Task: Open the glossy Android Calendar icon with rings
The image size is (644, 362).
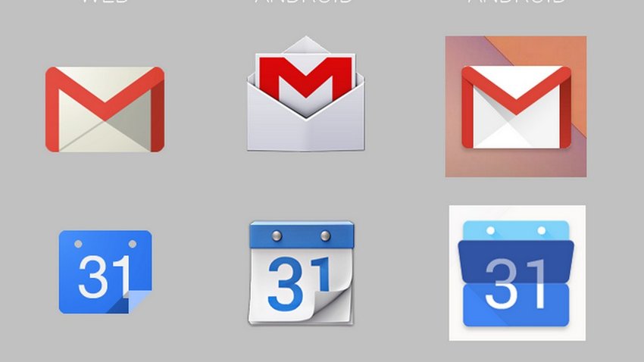Action: pyautogui.click(x=302, y=273)
